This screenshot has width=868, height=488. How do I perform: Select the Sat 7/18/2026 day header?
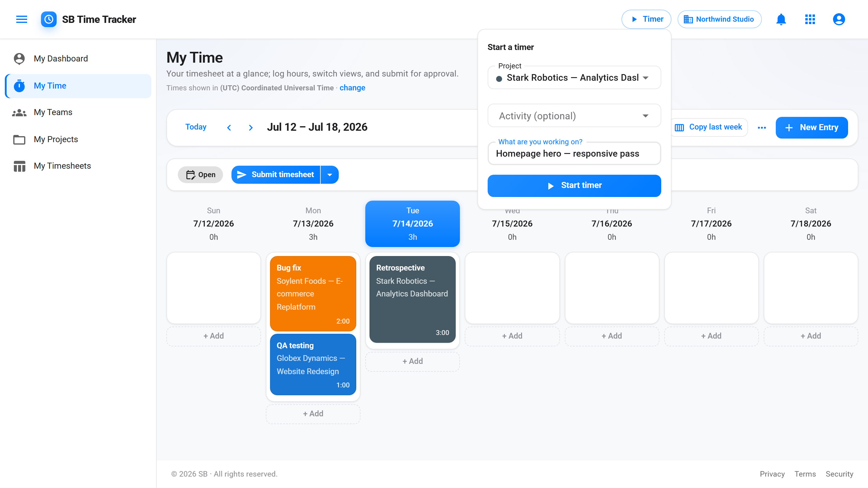coord(811,224)
